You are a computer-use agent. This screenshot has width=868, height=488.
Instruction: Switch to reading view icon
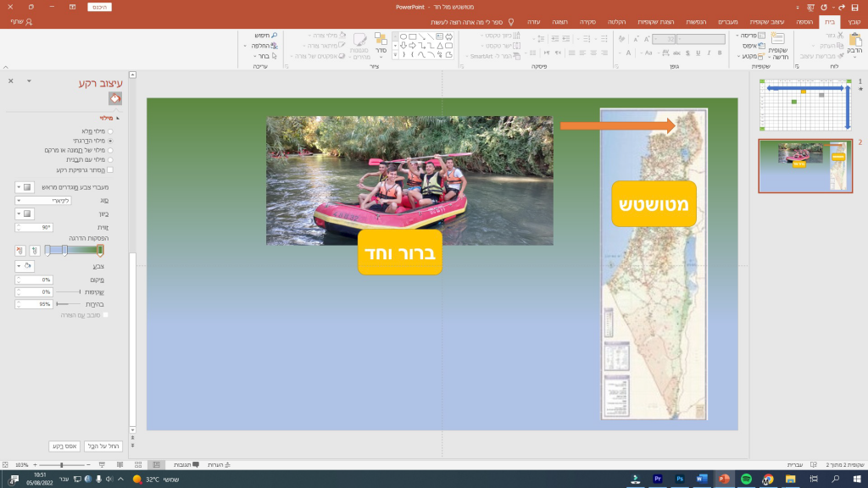(x=120, y=465)
